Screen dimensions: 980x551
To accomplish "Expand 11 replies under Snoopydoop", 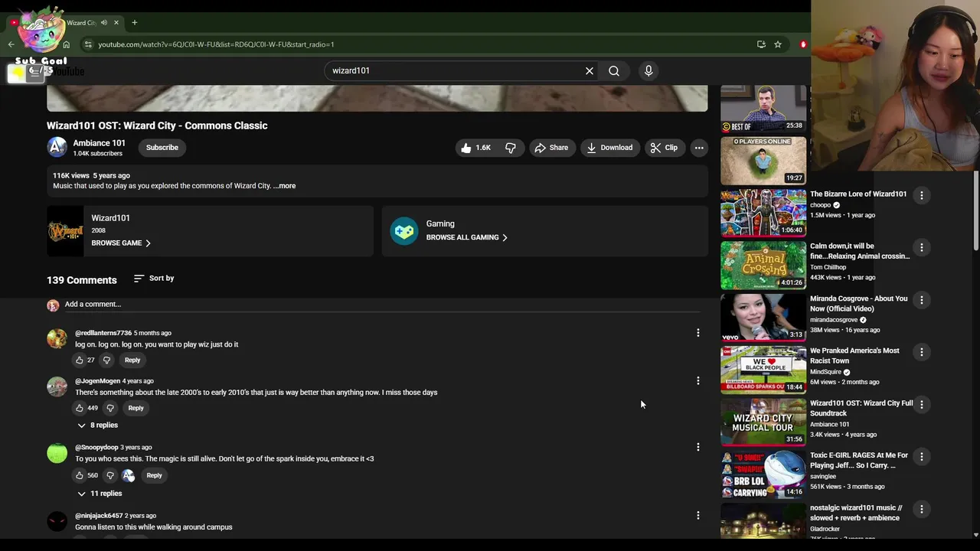I will (99, 494).
